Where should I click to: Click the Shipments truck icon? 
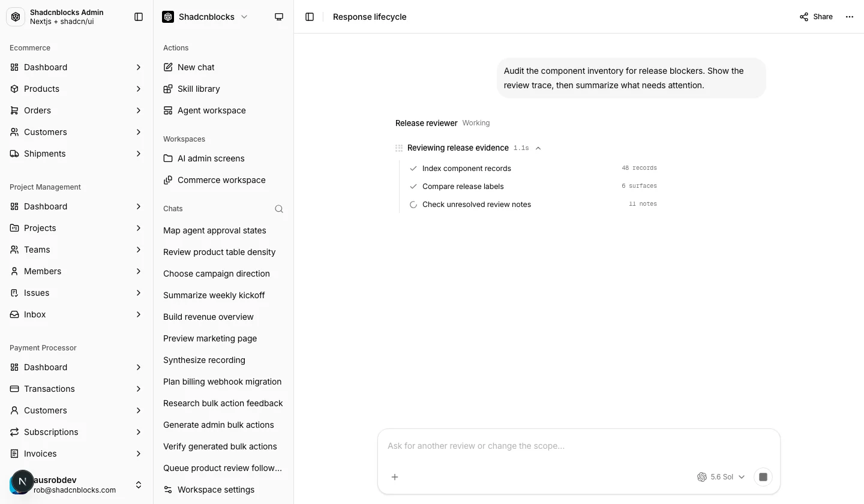point(14,154)
